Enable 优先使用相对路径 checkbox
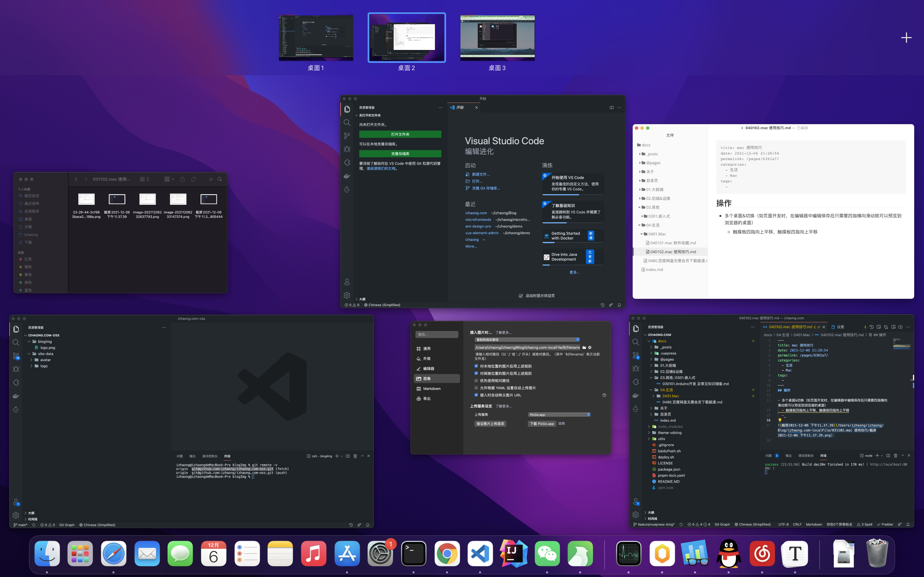The width and height of the screenshot is (924, 577). (x=476, y=380)
